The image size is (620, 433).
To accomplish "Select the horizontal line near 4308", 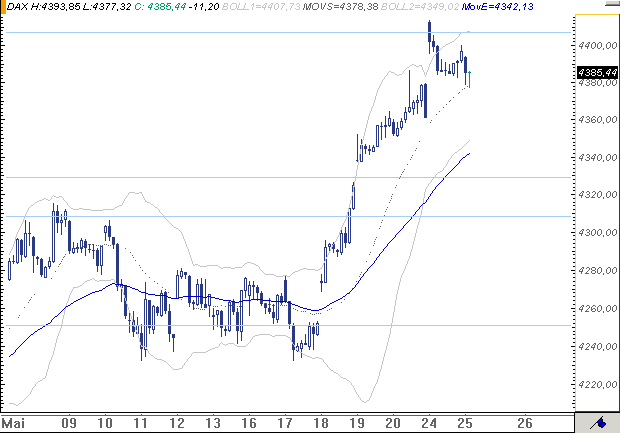I will point(289,216).
